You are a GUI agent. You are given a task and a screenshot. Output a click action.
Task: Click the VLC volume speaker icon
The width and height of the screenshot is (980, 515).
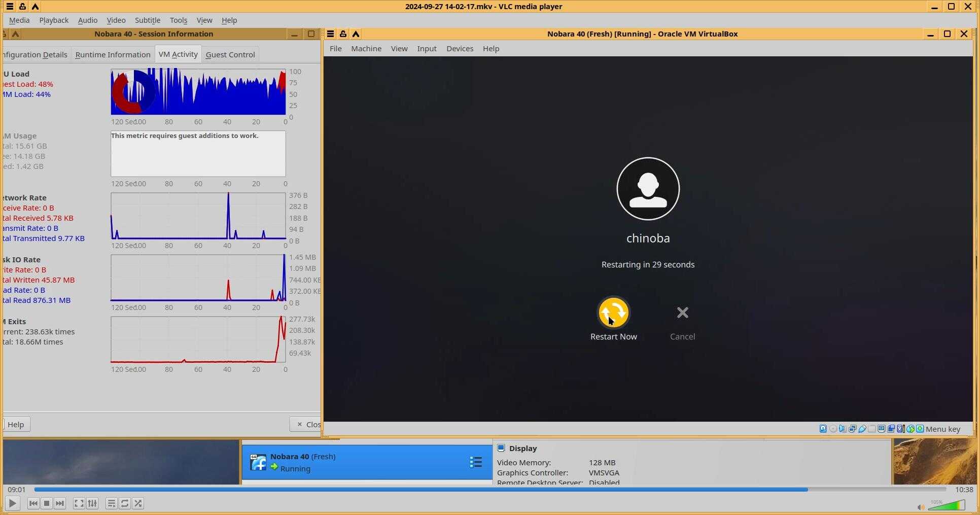tap(920, 507)
